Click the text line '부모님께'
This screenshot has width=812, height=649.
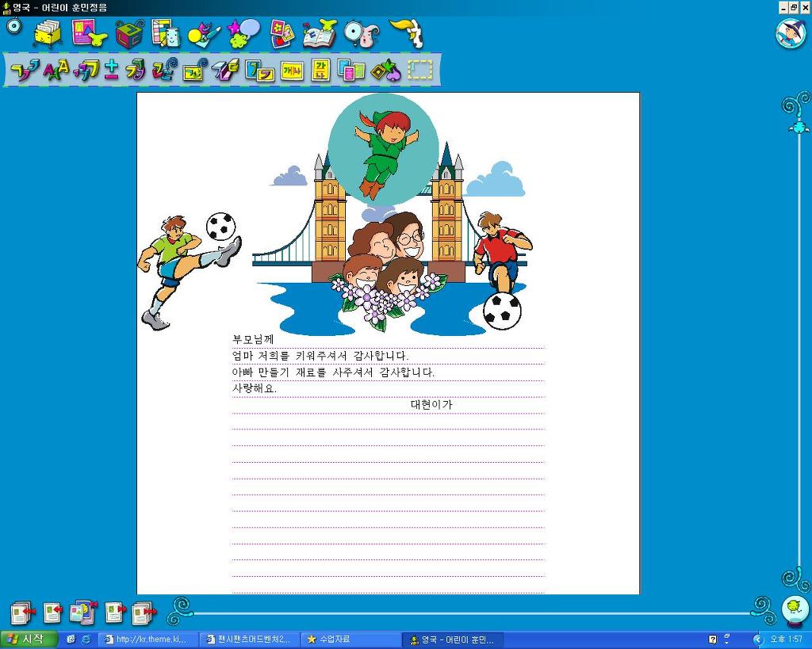point(253,339)
